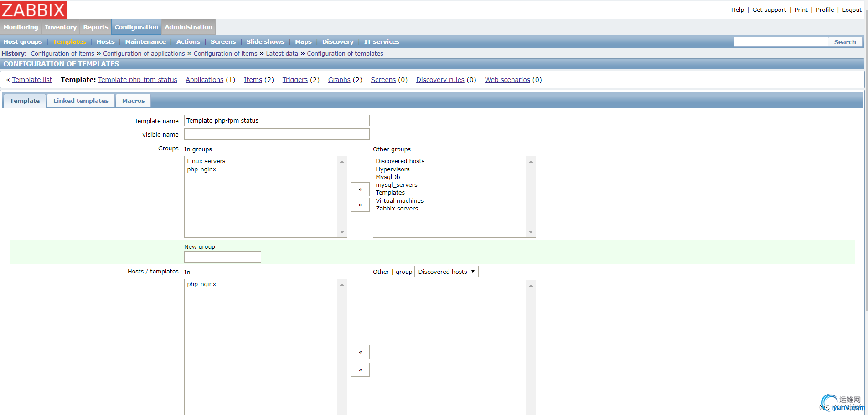Click the ZABBIX logo
This screenshot has width=868, height=415.
(x=34, y=10)
